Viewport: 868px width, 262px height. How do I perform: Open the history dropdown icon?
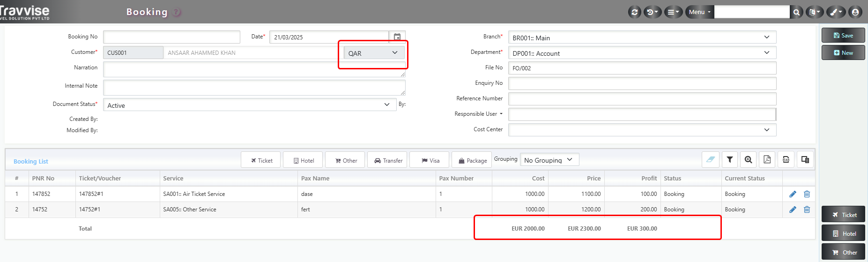(652, 12)
